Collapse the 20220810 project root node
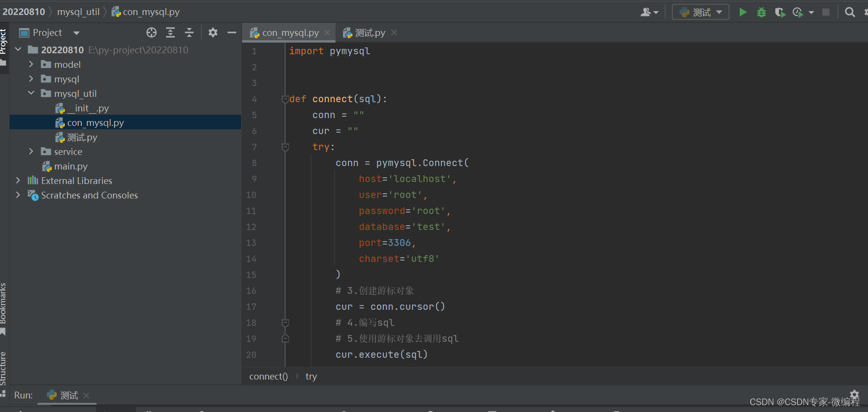The height and width of the screenshot is (412, 868). 18,49
